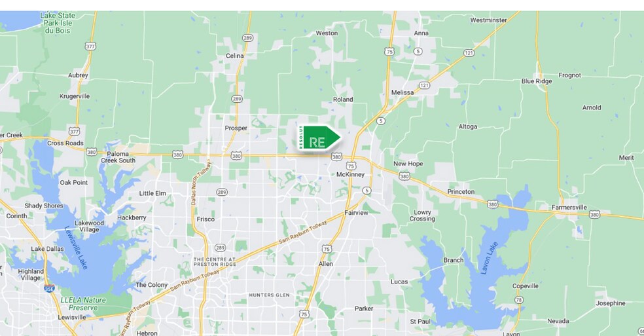Click the Princeton town label
The image size is (644, 336).
click(x=461, y=192)
